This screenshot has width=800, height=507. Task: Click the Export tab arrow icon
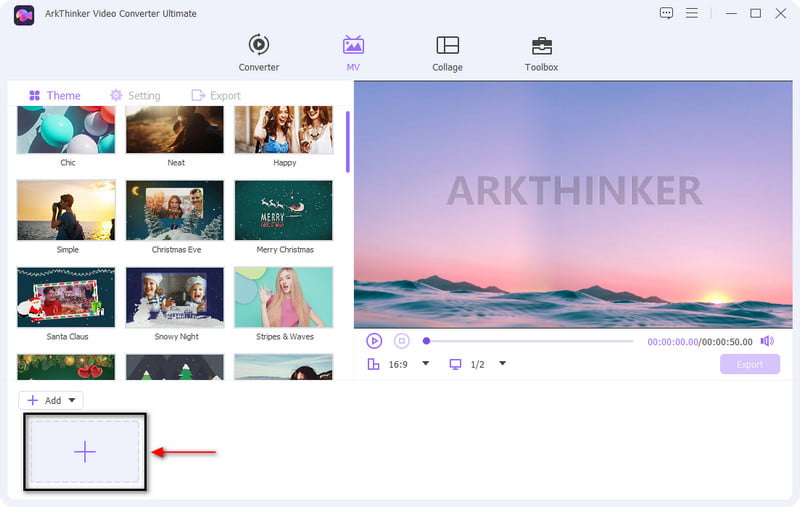pyautogui.click(x=198, y=95)
